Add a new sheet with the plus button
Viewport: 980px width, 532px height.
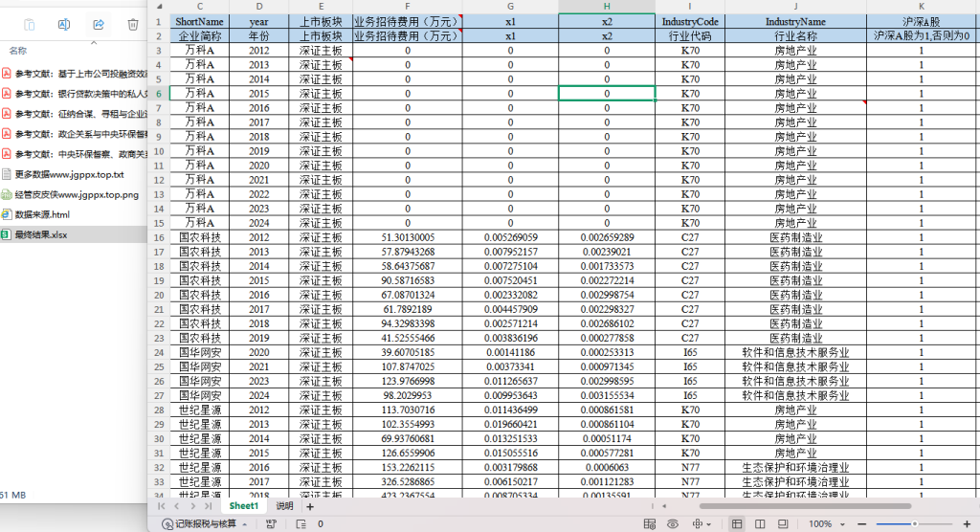pos(310,506)
